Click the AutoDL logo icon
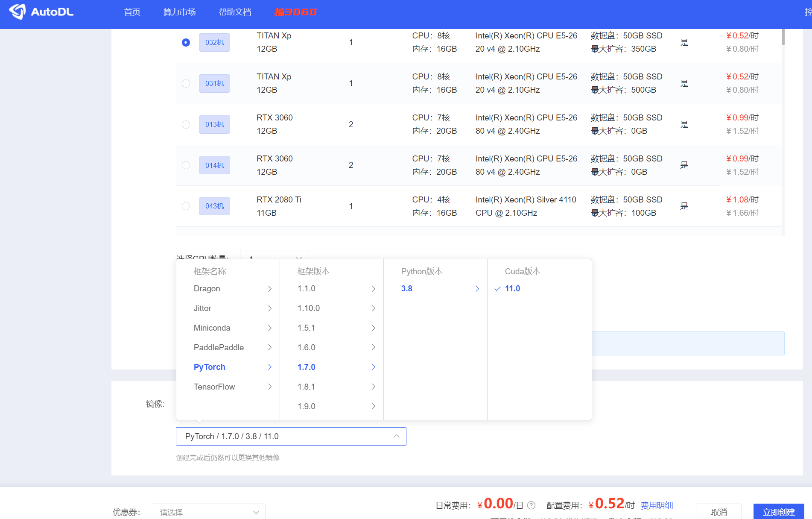Viewport: 812px width, 519px height. [18, 12]
